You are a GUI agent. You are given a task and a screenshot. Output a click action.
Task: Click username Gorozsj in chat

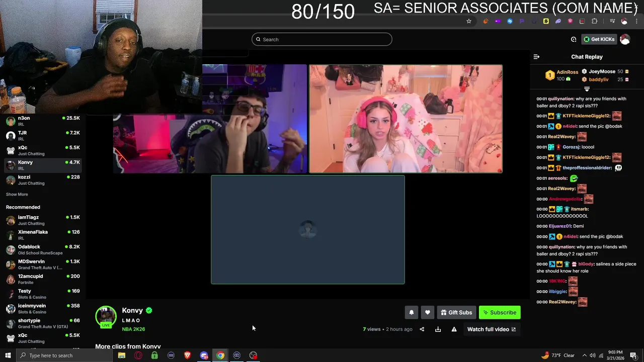571,147
